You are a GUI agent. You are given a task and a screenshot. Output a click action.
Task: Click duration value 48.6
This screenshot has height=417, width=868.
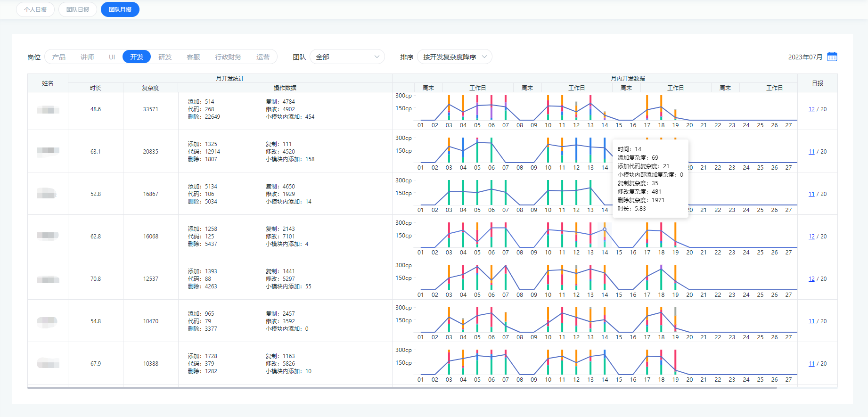[96, 109]
